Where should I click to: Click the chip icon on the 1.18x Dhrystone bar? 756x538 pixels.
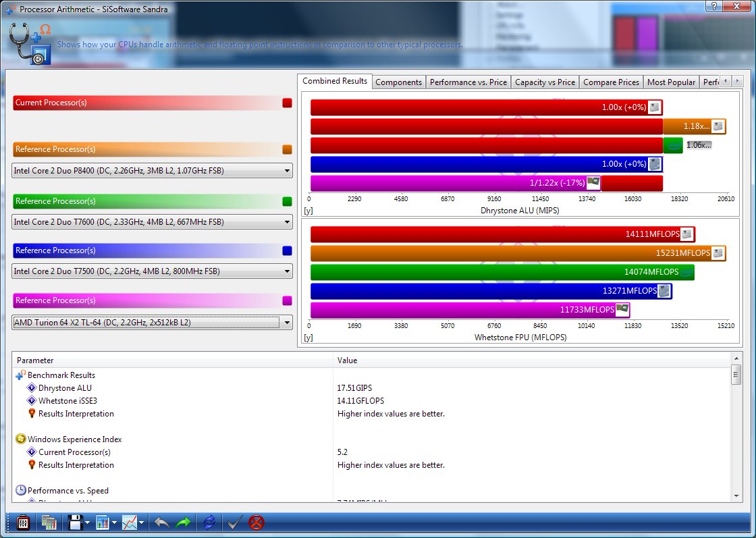tap(718, 126)
